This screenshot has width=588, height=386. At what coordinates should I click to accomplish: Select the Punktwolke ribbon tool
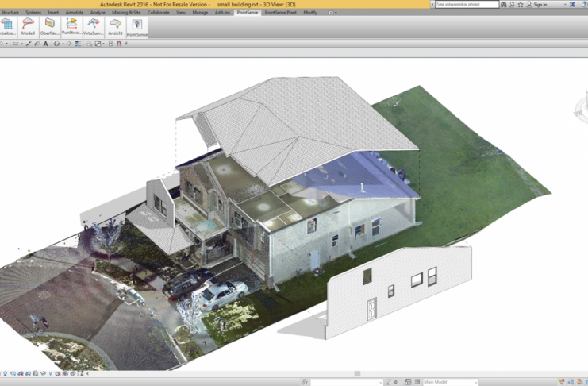coord(71,27)
